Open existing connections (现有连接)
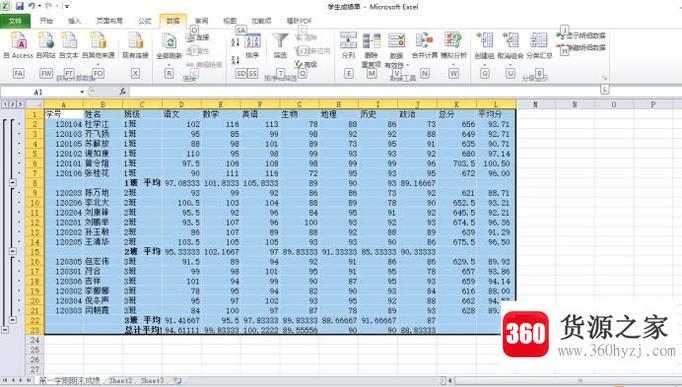Image resolution: width=682 pixels, height=387 pixels. 135,46
